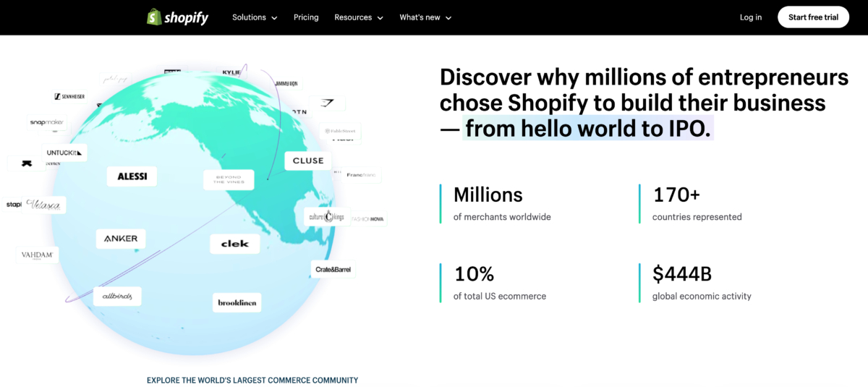Open the What's new dropdown
The image size is (868, 387).
425,17
